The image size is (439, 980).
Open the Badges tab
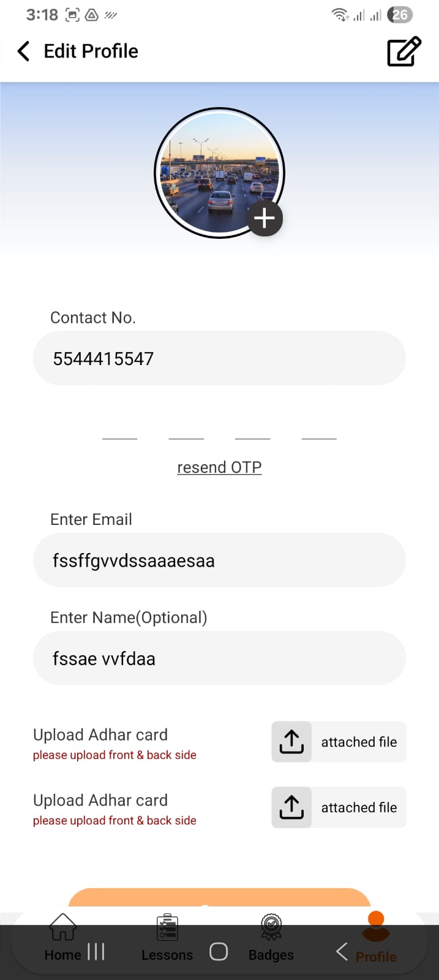271,937
